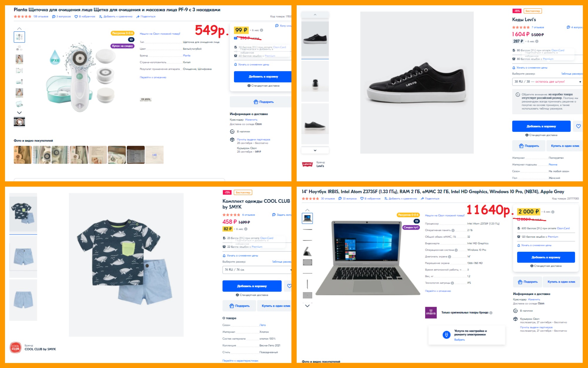Select the blue shorts thumbnail of the clothing set
Image resolution: width=588 pixels, height=368 pixels.
tap(23, 256)
